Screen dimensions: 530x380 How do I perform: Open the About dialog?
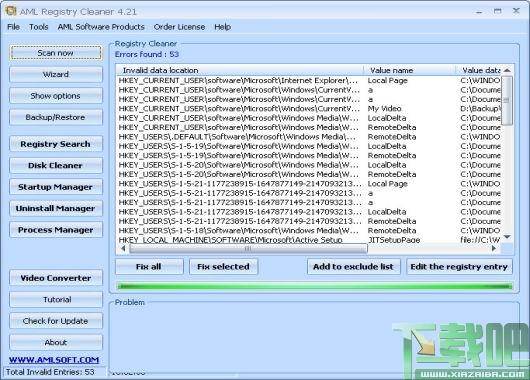[x=56, y=342]
